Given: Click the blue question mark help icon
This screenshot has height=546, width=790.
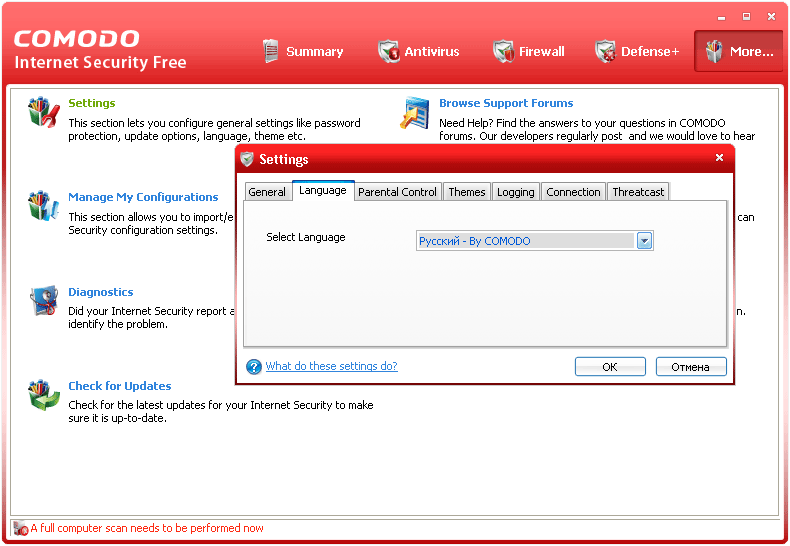Looking at the screenshot, I should tap(253, 367).
